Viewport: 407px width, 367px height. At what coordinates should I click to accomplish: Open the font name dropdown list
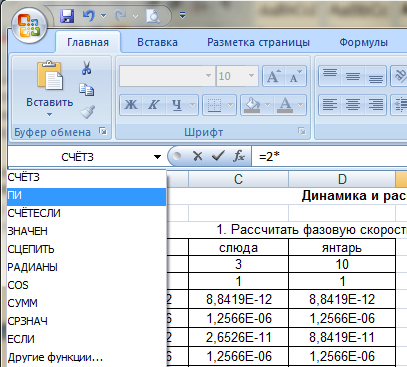coord(208,76)
